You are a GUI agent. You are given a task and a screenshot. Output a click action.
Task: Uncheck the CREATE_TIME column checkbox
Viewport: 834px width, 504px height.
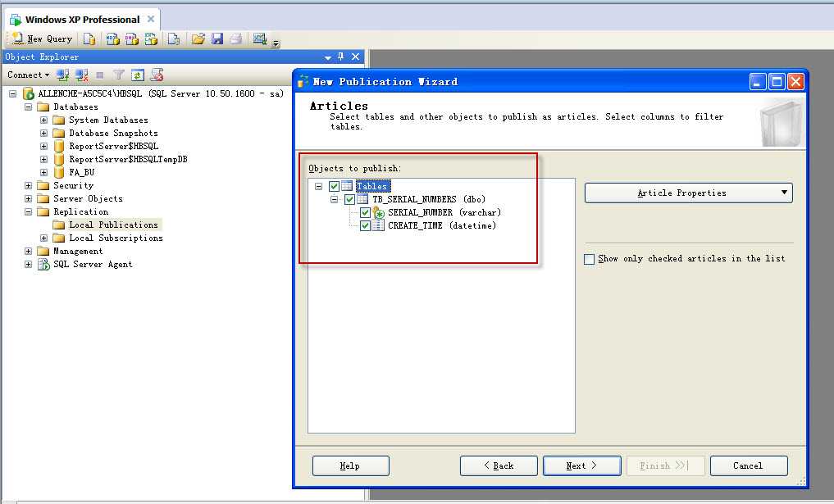[365, 225]
